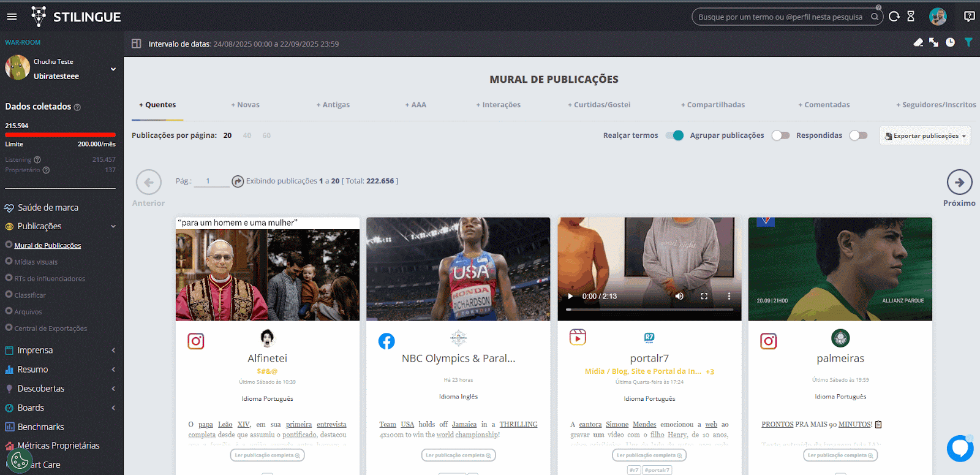Expand the Chuchu Teste account selector
The image size is (980, 475).
tap(113, 69)
